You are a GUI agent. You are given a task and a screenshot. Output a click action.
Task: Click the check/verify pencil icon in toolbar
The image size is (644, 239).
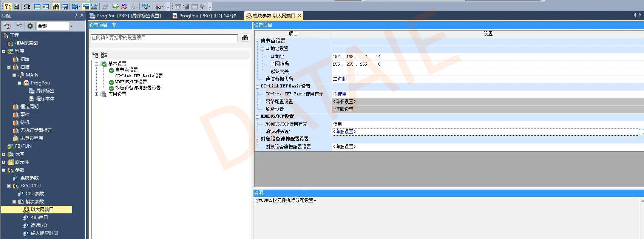pos(116,6)
